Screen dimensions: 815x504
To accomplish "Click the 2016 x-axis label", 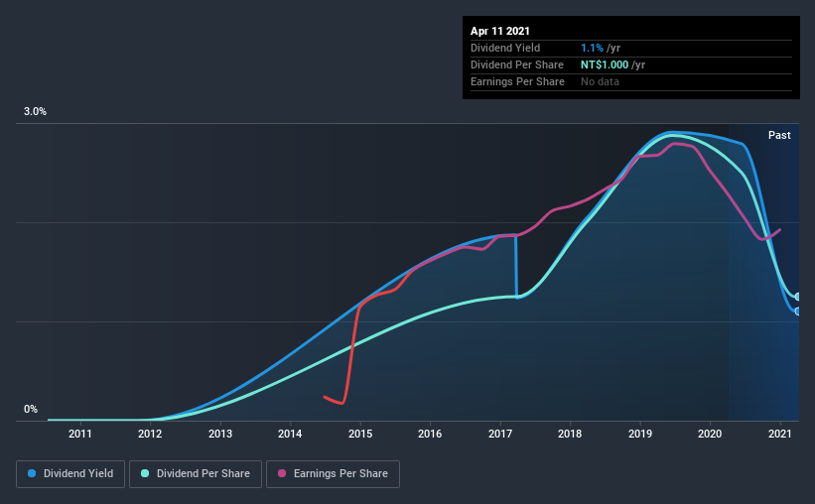I will [x=430, y=434].
